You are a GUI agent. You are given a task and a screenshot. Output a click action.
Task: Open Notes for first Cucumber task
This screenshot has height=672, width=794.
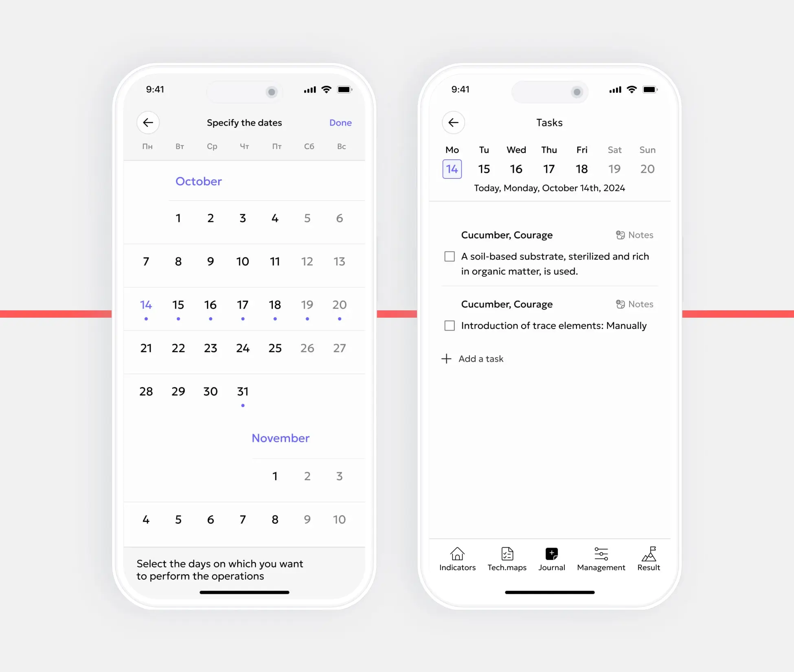click(633, 235)
